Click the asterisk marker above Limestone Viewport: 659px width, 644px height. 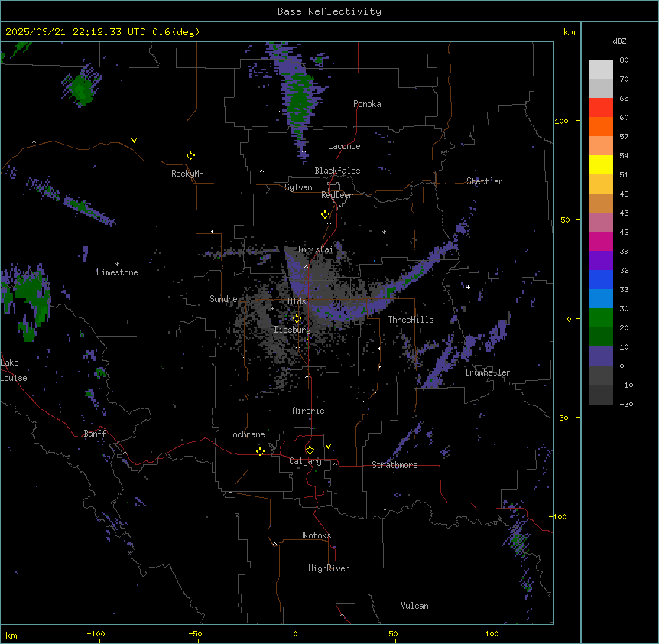(x=117, y=265)
